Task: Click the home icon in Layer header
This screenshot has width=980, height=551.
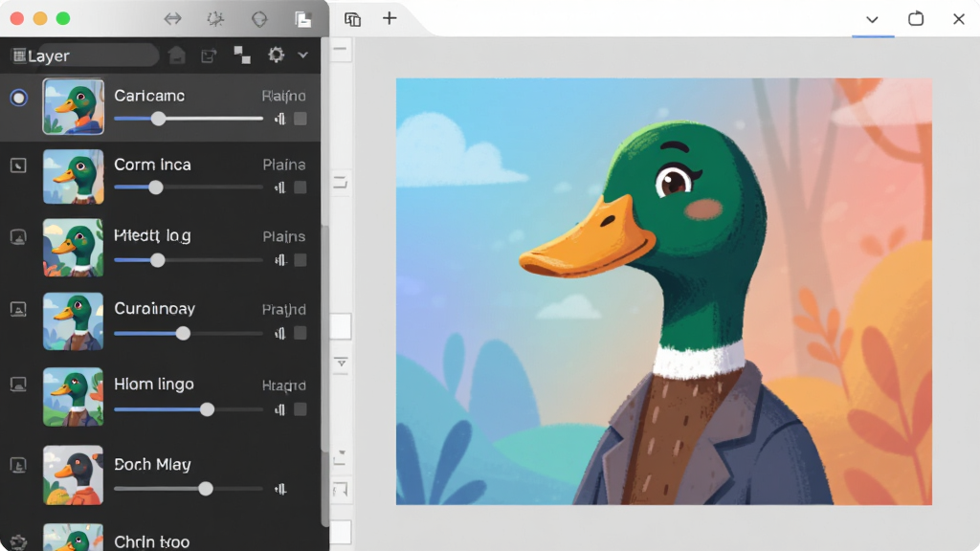Action: click(177, 55)
